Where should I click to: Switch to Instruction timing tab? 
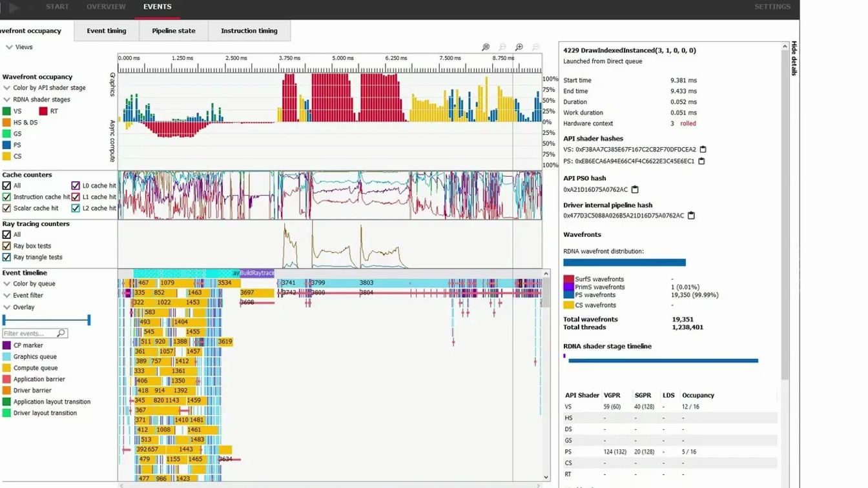click(x=249, y=31)
